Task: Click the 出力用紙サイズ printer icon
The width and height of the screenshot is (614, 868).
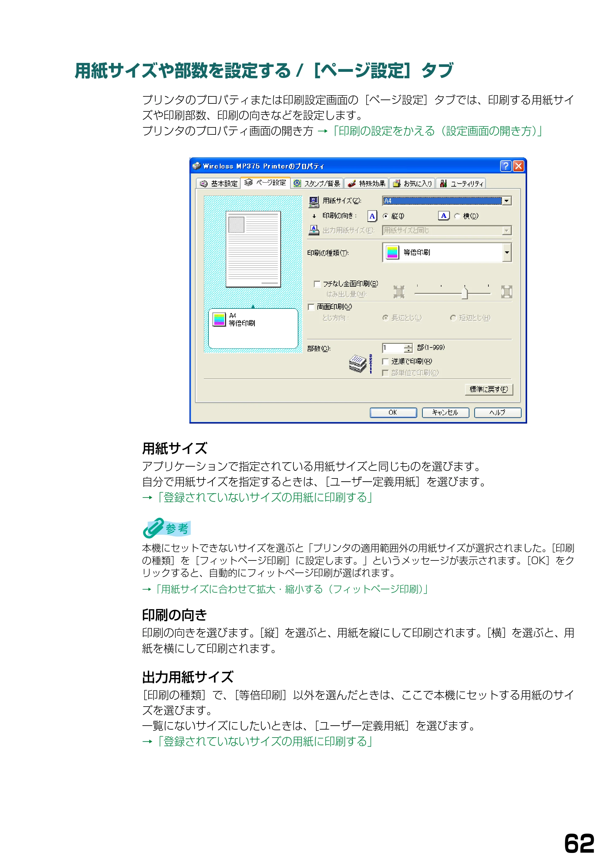Action: pyautogui.click(x=314, y=230)
